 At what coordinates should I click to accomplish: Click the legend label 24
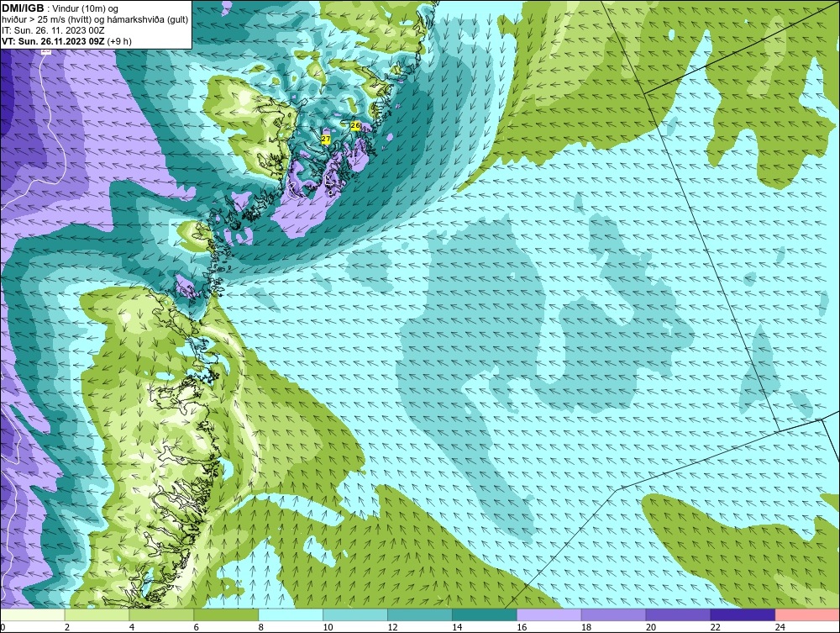click(780, 627)
